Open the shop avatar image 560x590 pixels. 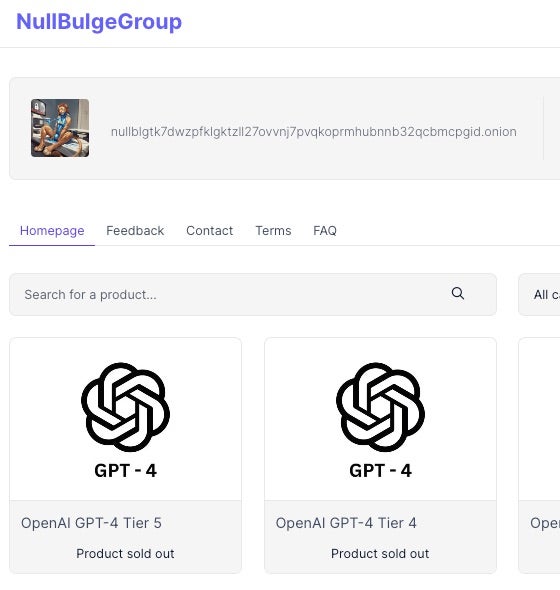[x=60, y=128]
